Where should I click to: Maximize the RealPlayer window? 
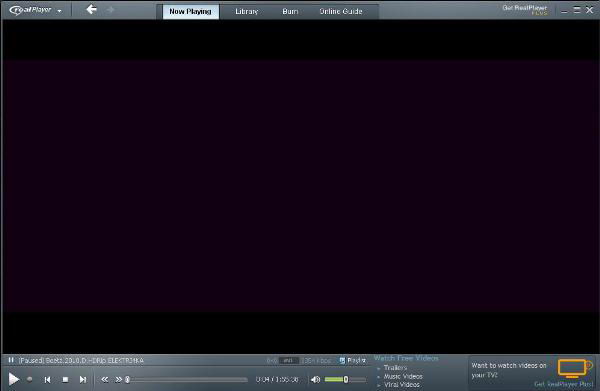pos(577,10)
